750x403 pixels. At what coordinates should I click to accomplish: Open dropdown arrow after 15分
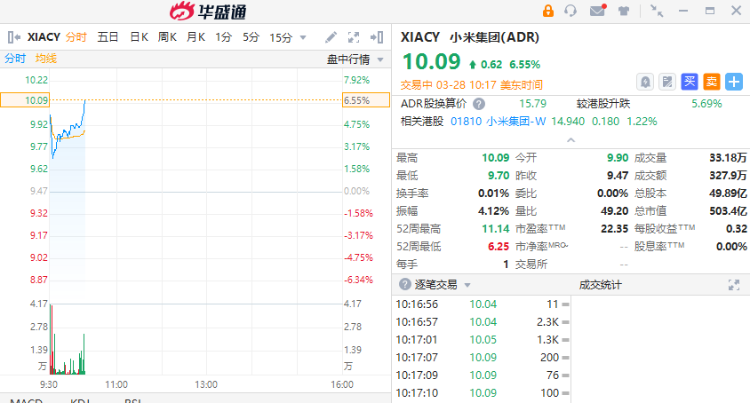click(303, 38)
